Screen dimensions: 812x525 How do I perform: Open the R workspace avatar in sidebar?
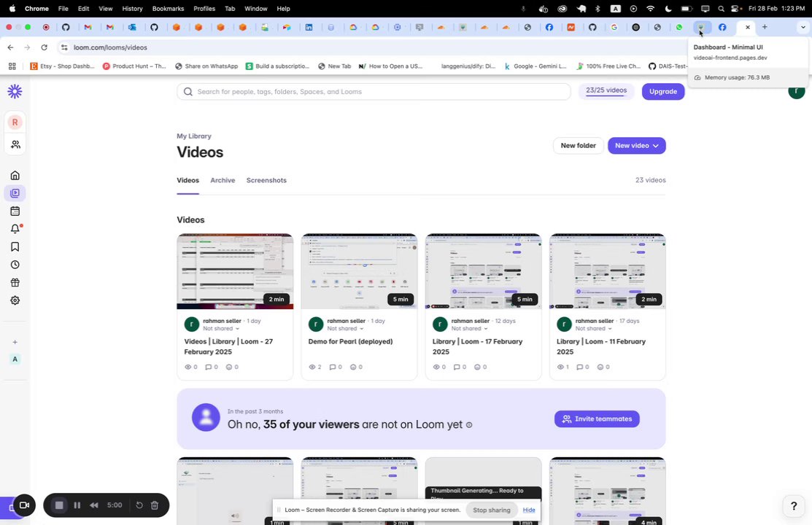point(15,122)
